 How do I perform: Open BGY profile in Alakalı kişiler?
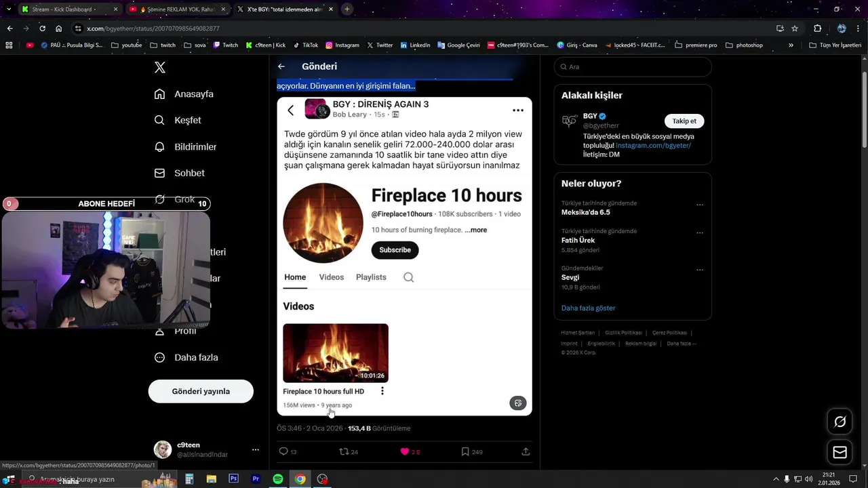[x=590, y=116]
